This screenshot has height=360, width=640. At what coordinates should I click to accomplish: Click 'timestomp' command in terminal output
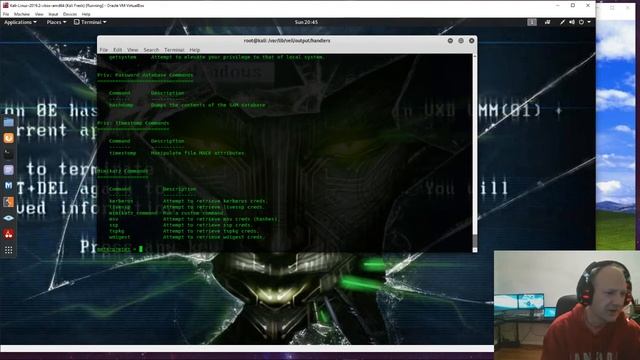pyautogui.click(x=122, y=153)
